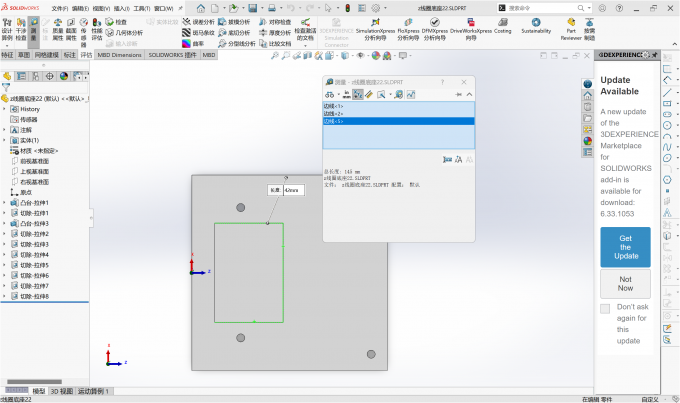Expand the 注解 annotations node
Viewport: 680px width, 403px height.
[x=5, y=130]
